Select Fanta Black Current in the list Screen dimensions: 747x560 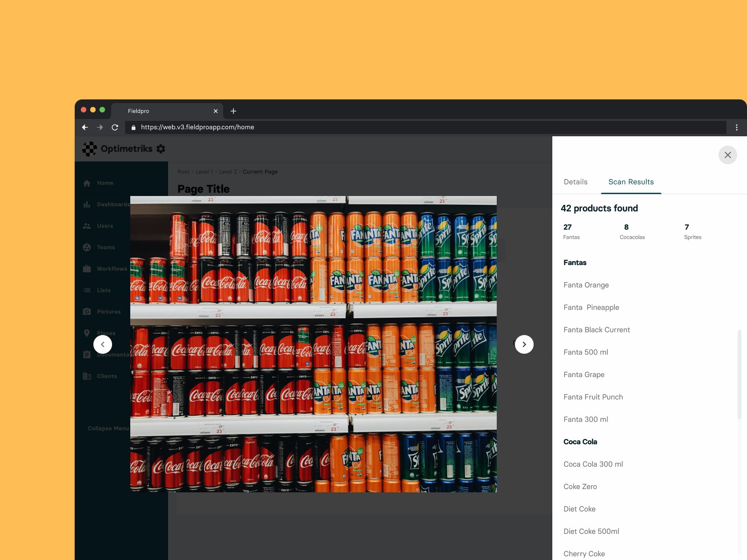click(x=597, y=330)
